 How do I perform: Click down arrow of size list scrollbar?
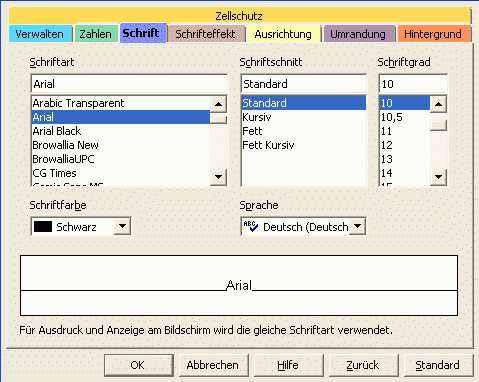coord(438,177)
